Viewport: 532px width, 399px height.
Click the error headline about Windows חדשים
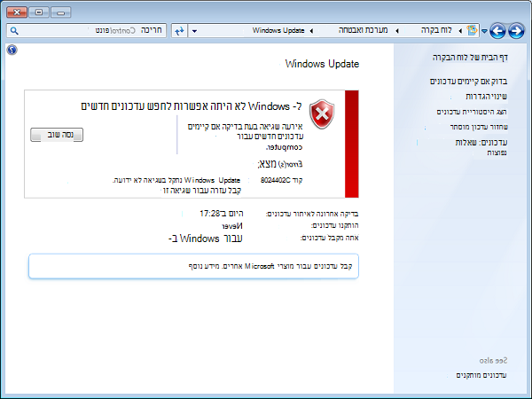click(x=191, y=106)
